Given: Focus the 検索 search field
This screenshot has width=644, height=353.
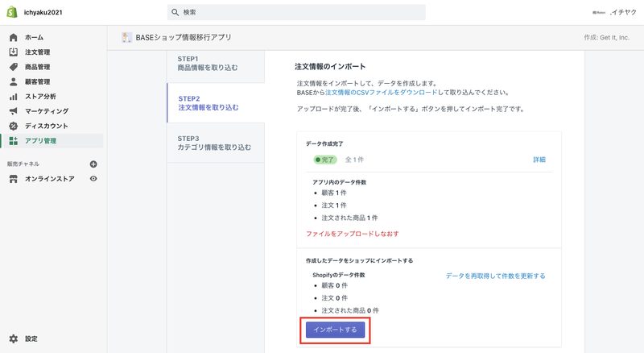Looking at the screenshot, I should (296, 12).
